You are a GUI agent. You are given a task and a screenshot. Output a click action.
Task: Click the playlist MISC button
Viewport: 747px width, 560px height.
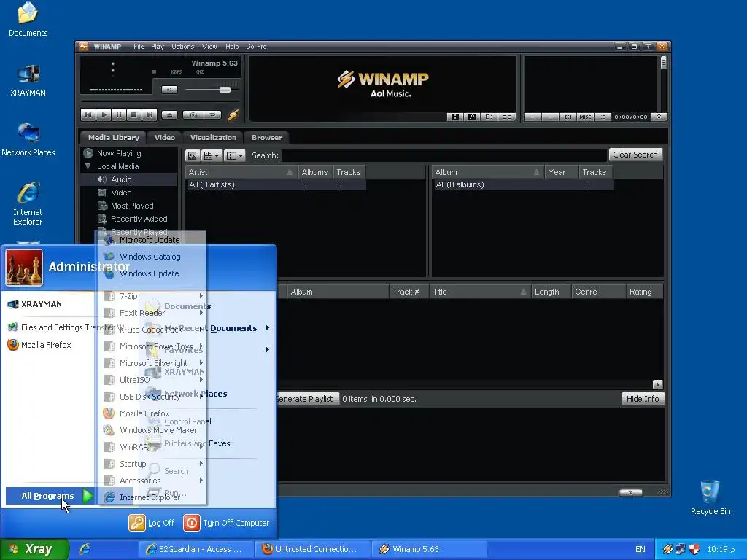(x=585, y=117)
